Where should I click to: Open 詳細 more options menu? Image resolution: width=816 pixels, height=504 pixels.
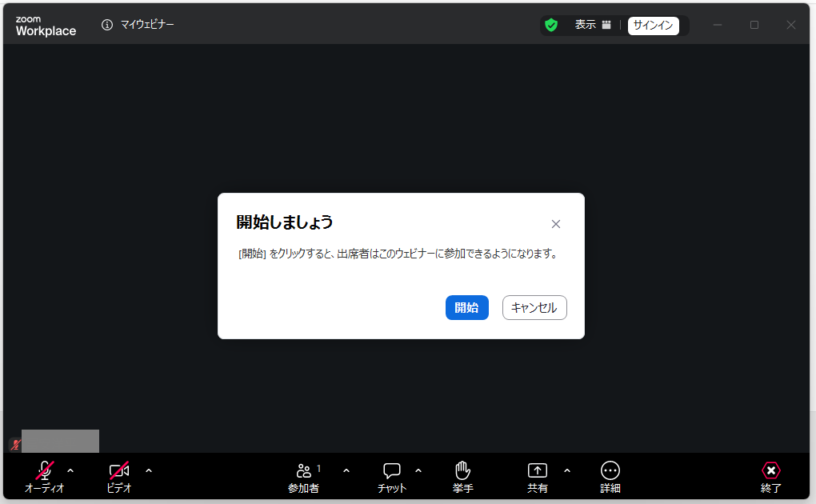[x=610, y=471]
